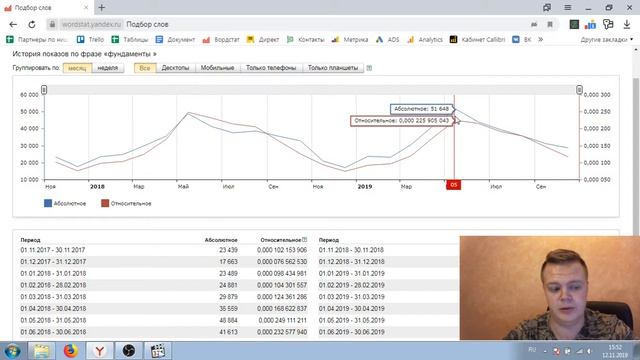Click the RU language indicator

tap(532, 350)
